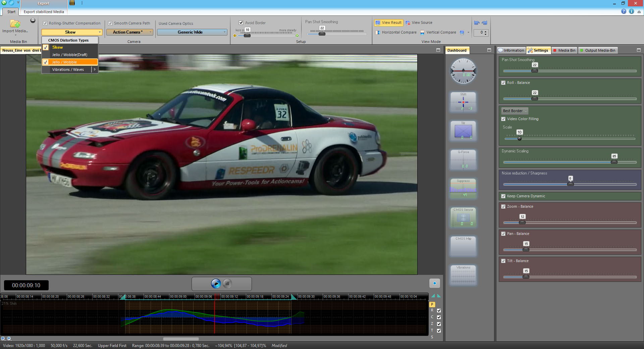Click the yellow P track button

click(x=432, y=304)
